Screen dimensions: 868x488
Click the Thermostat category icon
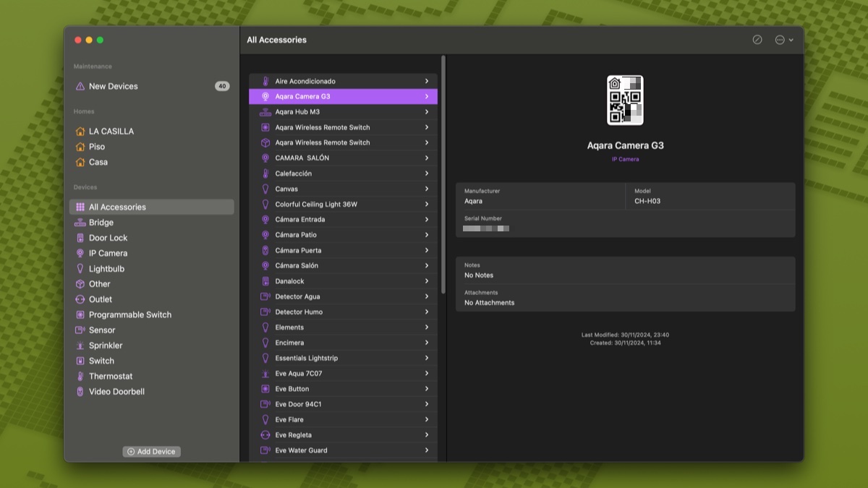(80, 376)
